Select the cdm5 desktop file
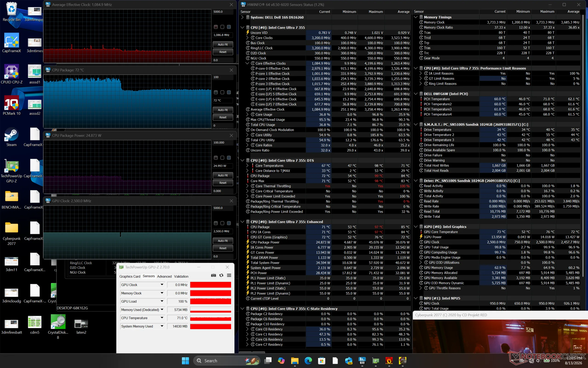The width and height of the screenshot is (588, 368). coord(35,325)
